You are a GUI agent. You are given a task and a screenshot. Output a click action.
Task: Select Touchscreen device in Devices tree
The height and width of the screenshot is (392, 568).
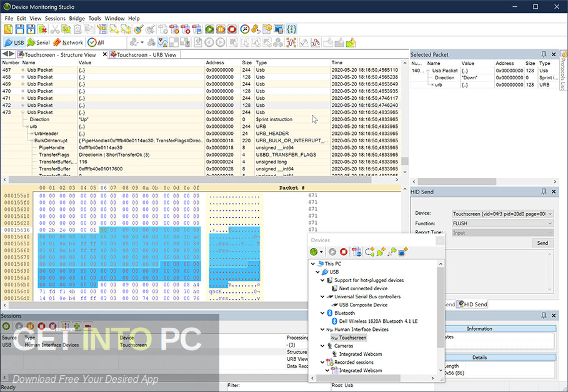coord(352,338)
